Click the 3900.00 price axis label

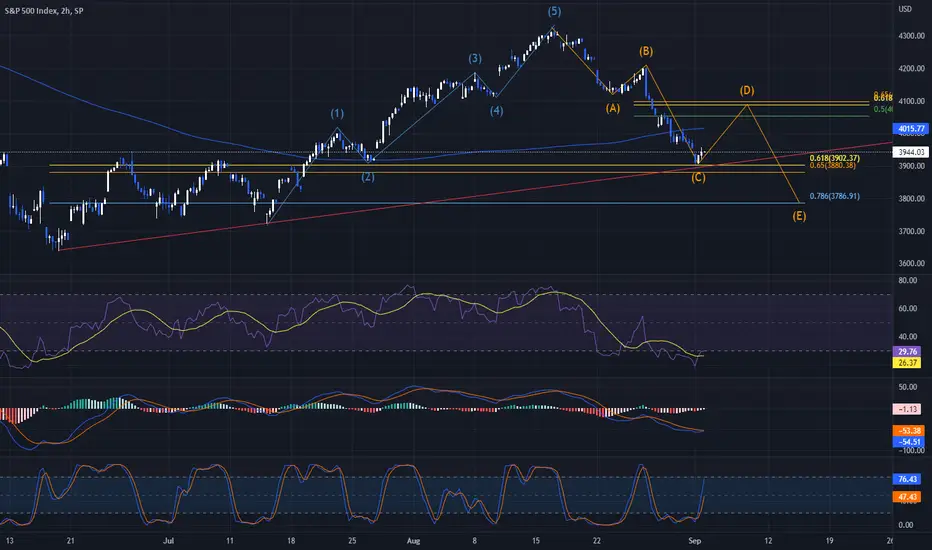[x=911, y=166]
